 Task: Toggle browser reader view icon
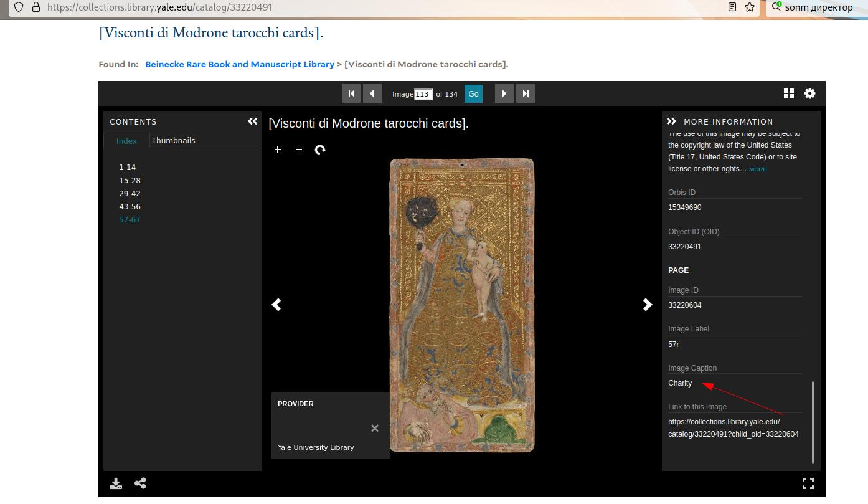pyautogui.click(x=732, y=7)
